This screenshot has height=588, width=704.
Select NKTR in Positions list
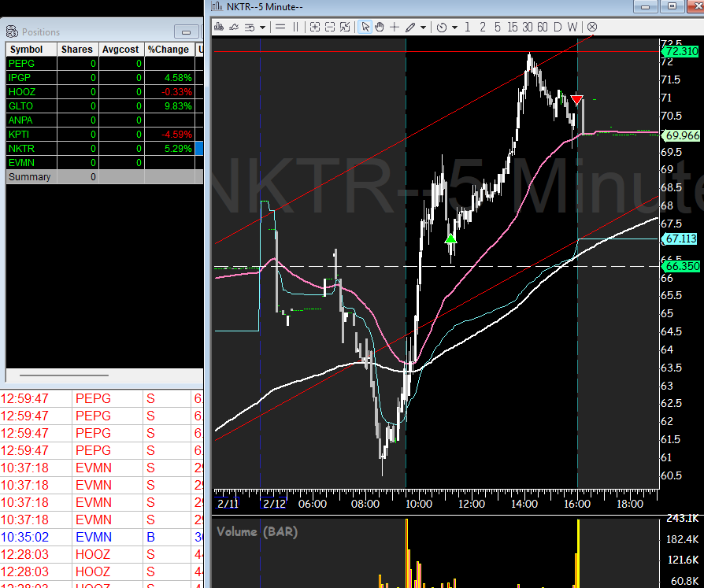21,149
